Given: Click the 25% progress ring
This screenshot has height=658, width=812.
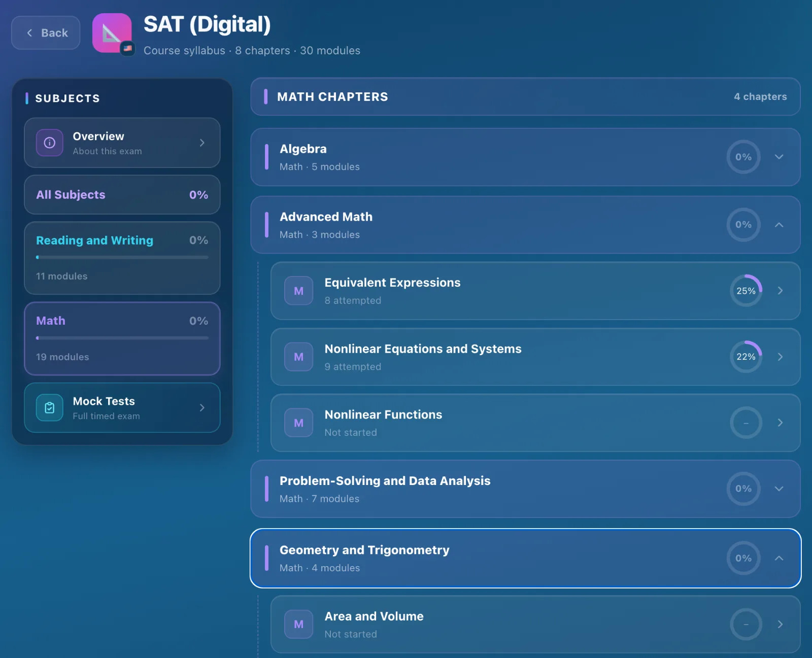Looking at the screenshot, I should 746,291.
